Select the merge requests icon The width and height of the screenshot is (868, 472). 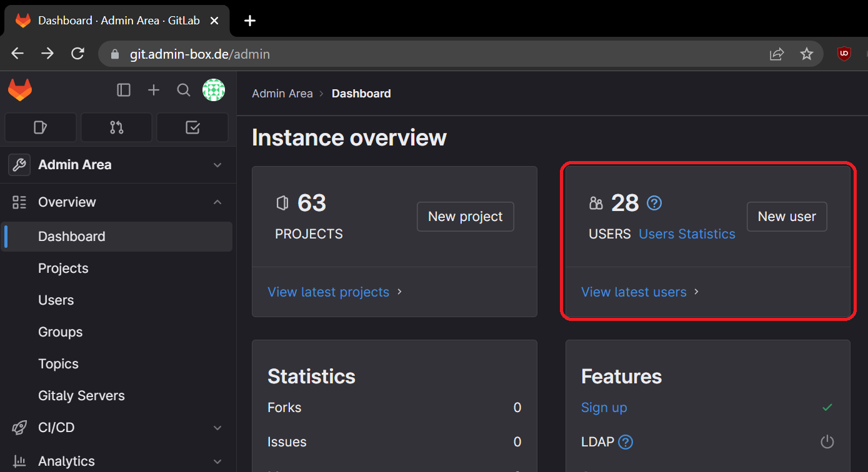116,127
